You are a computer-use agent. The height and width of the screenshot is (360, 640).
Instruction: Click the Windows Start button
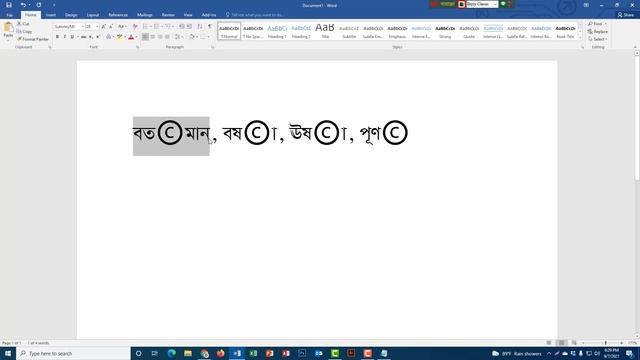[x=8, y=353]
